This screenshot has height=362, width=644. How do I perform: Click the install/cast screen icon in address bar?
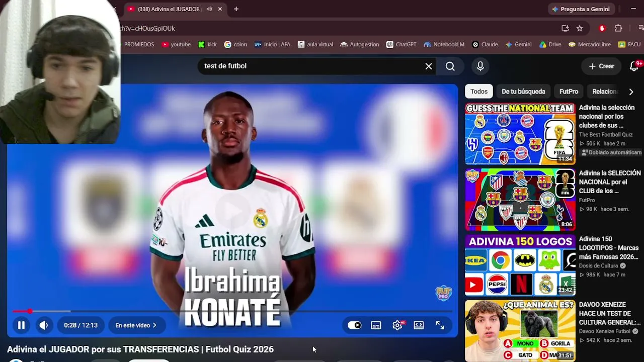point(565,29)
